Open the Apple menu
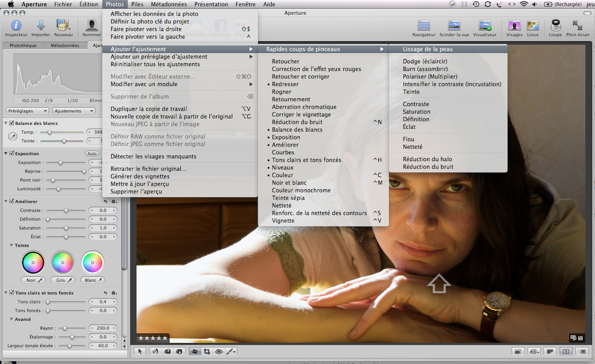Viewport: 595px width, 364px height. point(11,4)
